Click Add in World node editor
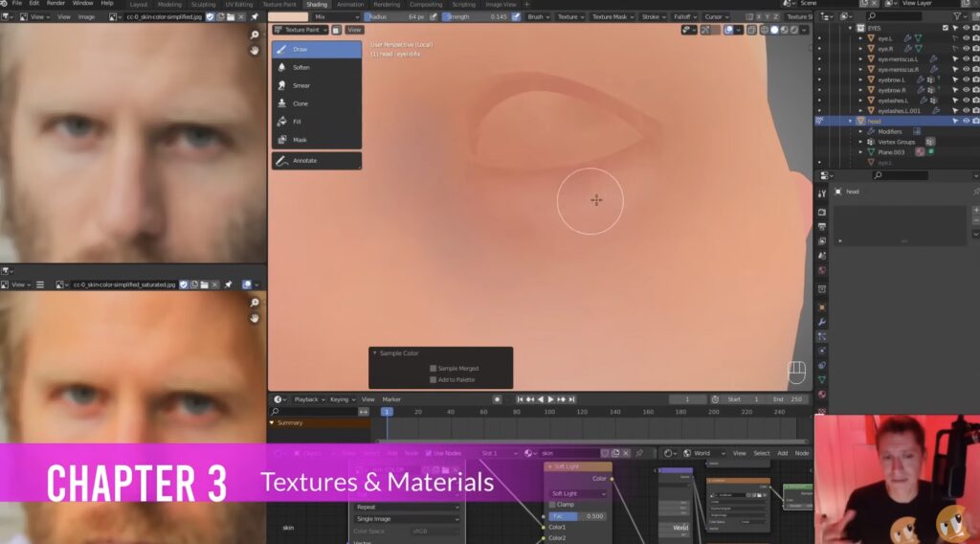Viewport: 980px width, 544px height. [782, 453]
